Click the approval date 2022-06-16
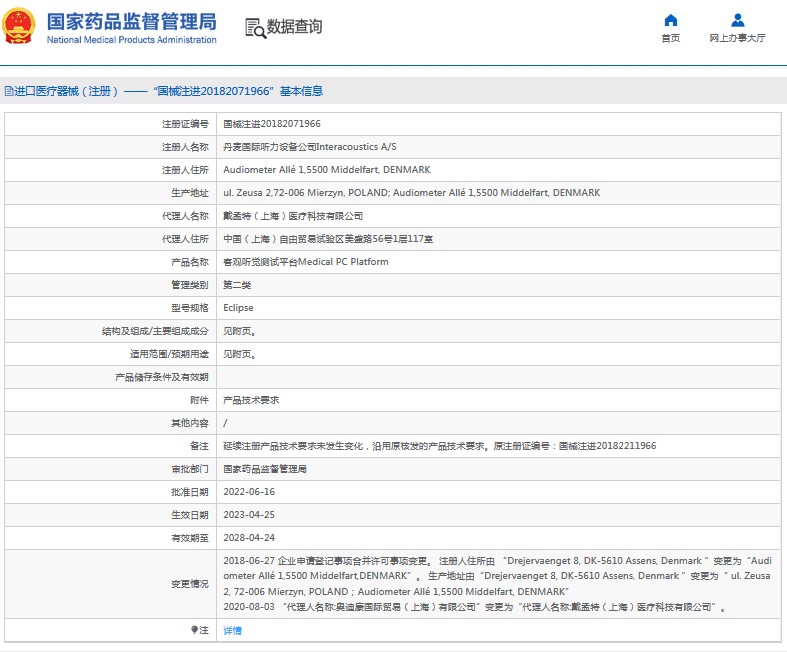The image size is (787, 652). (249, 492)
